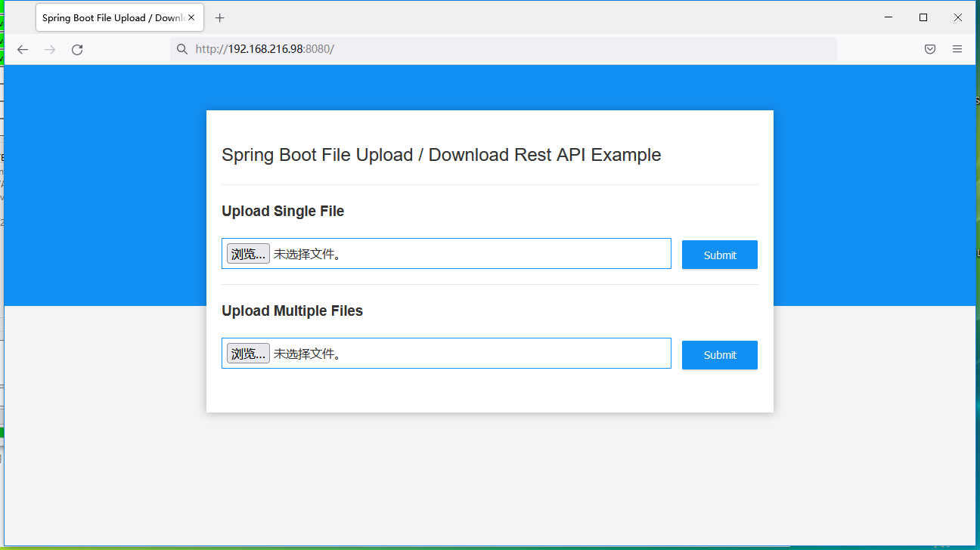This screenshot has height=550, width=980.
Task: Click the 浏览 button for multiple files upload
Action: coord(247,353)
